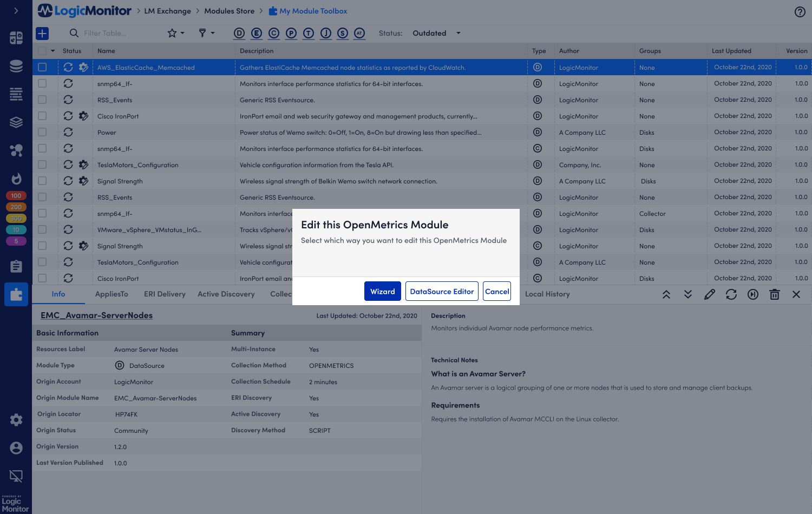This screenshot has width=812, height=514.
Task: Click the Wizard button in dialog
Action: 383,291
